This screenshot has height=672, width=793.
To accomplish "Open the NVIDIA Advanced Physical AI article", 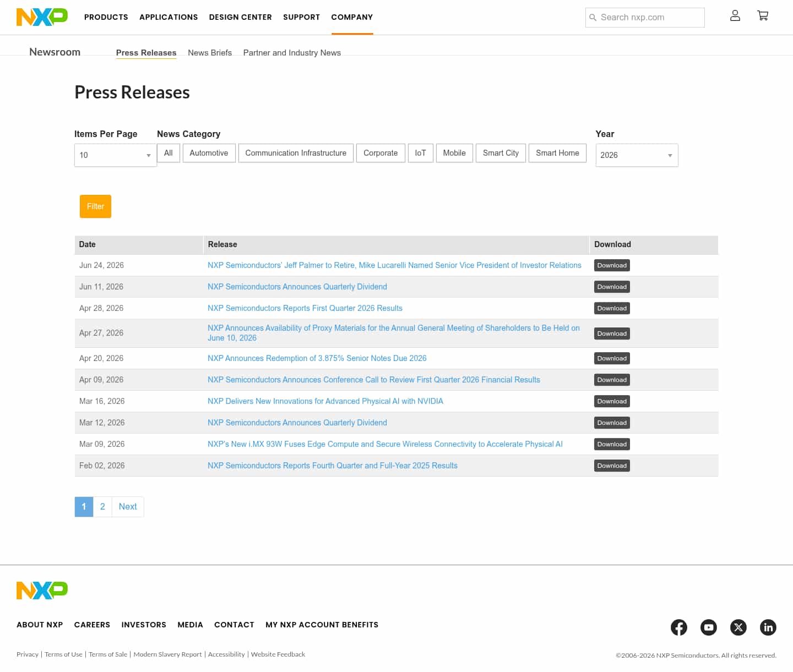I will (325, 401).
